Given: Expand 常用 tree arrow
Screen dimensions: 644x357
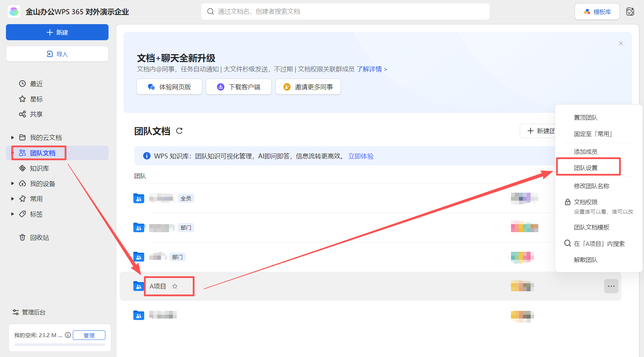Looking at the screenshot, I should [x=13, y=199].
